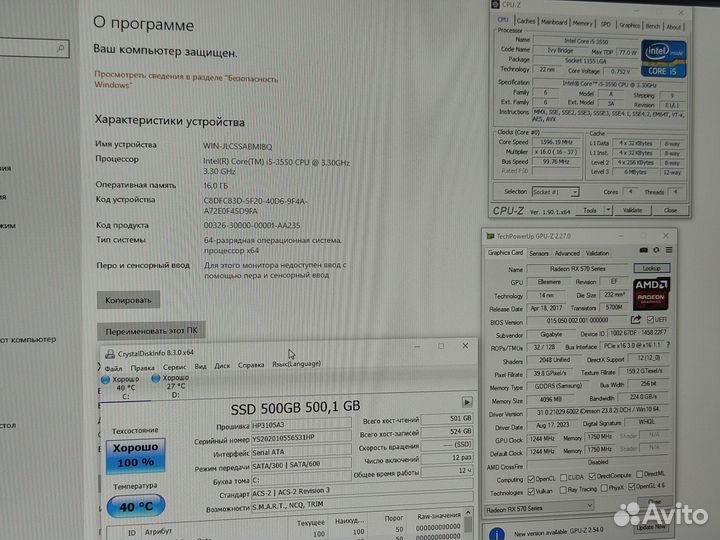720x540 pixels.
Task: Click GPU-Z BIOS export share icon
Action: click(x=636, y=320)
